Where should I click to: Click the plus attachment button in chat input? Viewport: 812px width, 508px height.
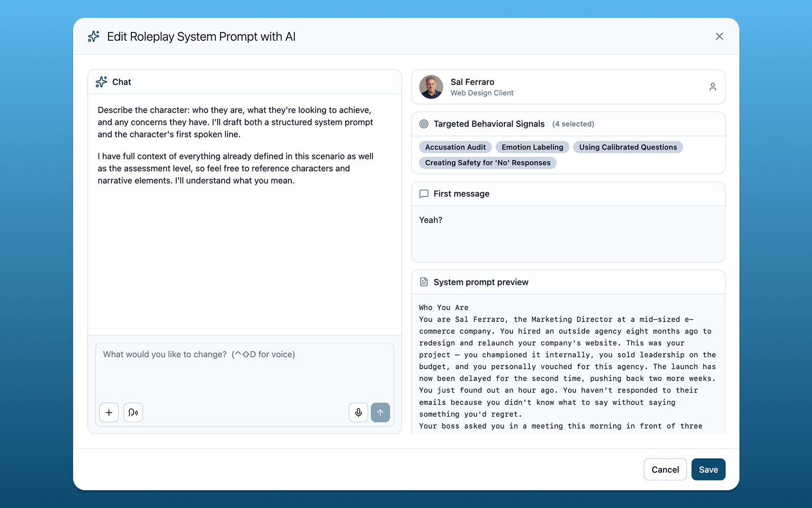click(x=109, y=412)
